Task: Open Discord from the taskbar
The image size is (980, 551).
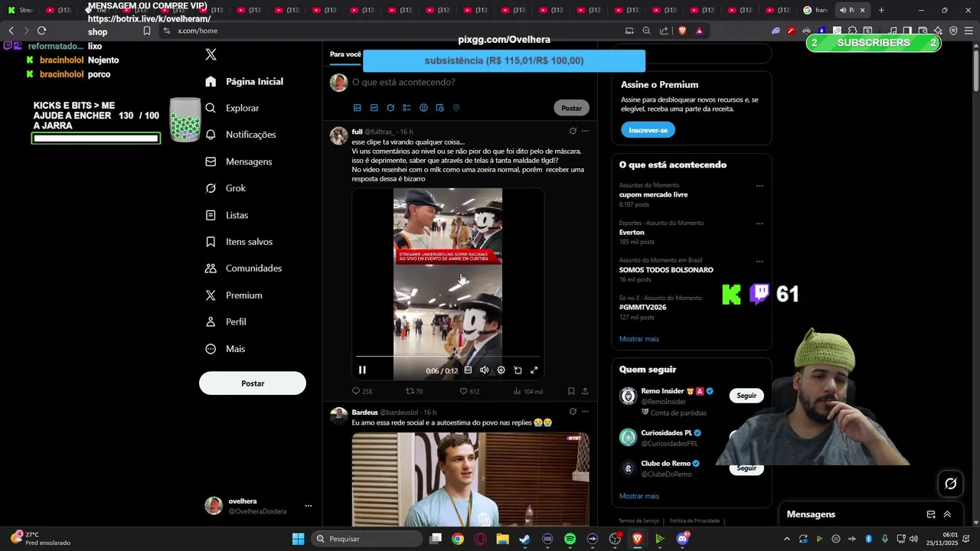Action: [682, 539]
